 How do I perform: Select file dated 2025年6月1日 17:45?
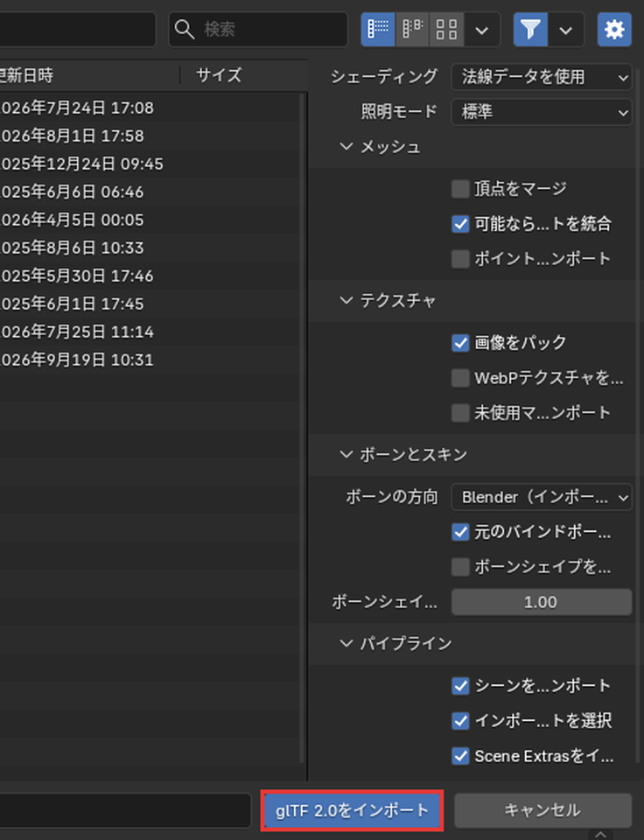(x=150, y=304)
